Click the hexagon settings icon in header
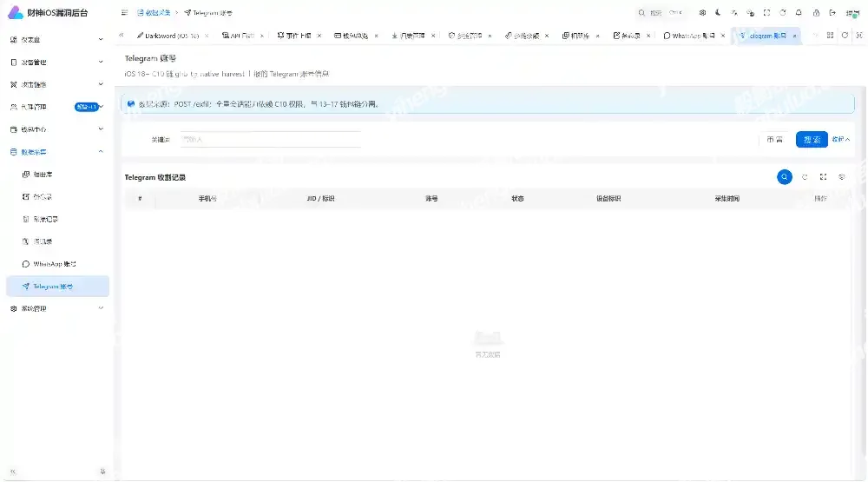The height and width of the screenshot is (482, 868). click(x=702, y=13)
